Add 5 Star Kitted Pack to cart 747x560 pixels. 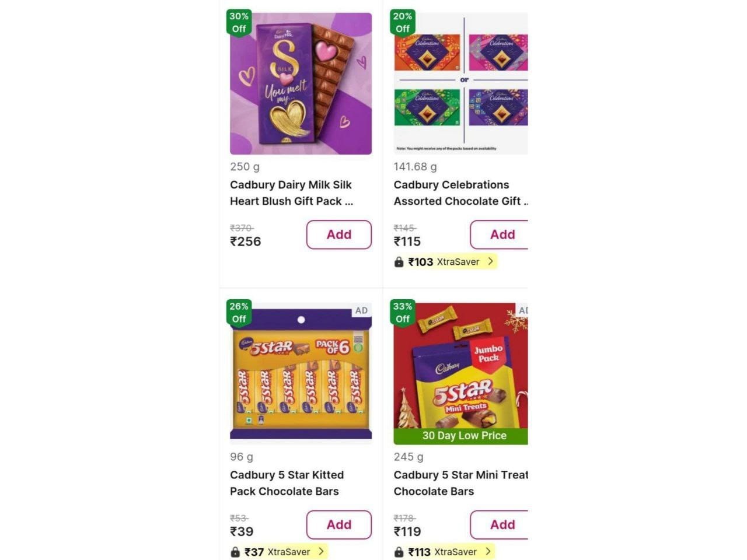click(338, 524)
